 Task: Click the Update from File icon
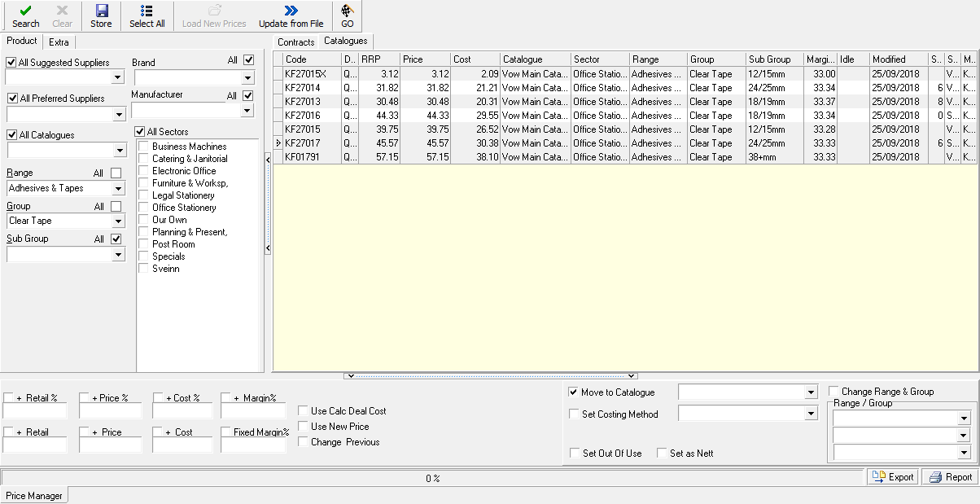tap(291, 15)
